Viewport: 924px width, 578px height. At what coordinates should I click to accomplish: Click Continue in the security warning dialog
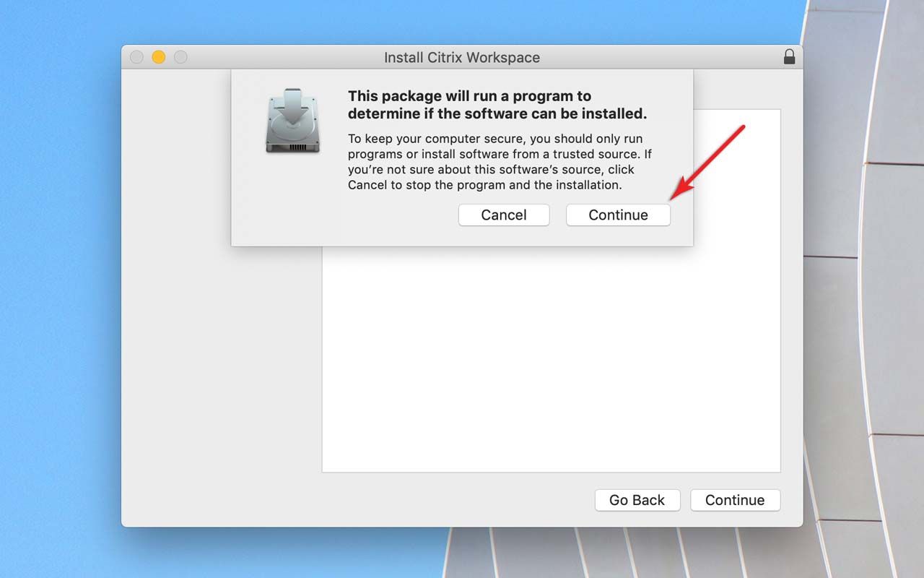point(618,215)
